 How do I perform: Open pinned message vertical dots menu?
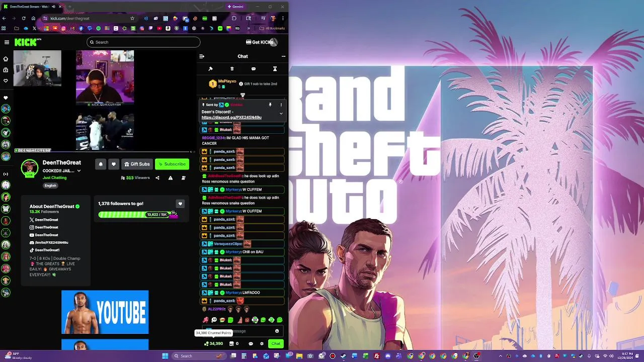tap(281, 105)
